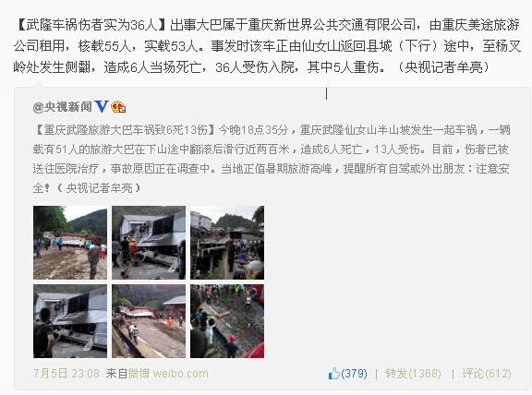The height and width of the screenshot is (395, 532).
Task: Open first thumbnail of muddy road scene
Action: [70, 243]
